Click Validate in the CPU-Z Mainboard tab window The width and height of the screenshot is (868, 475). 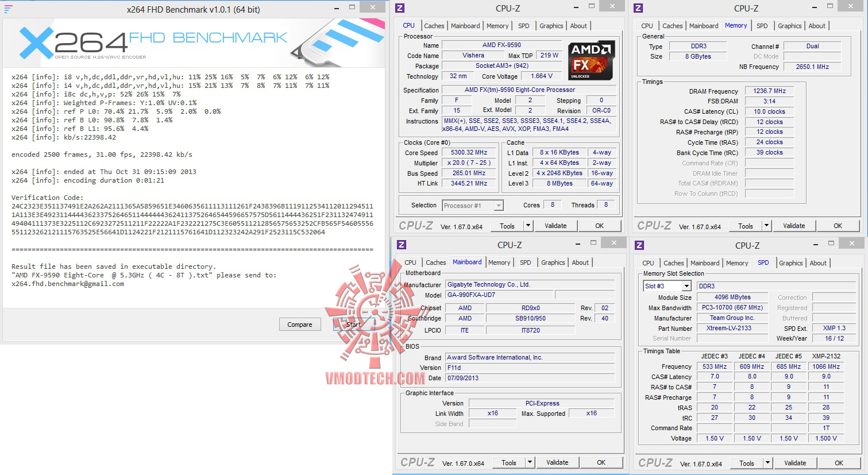coord(557,462)
